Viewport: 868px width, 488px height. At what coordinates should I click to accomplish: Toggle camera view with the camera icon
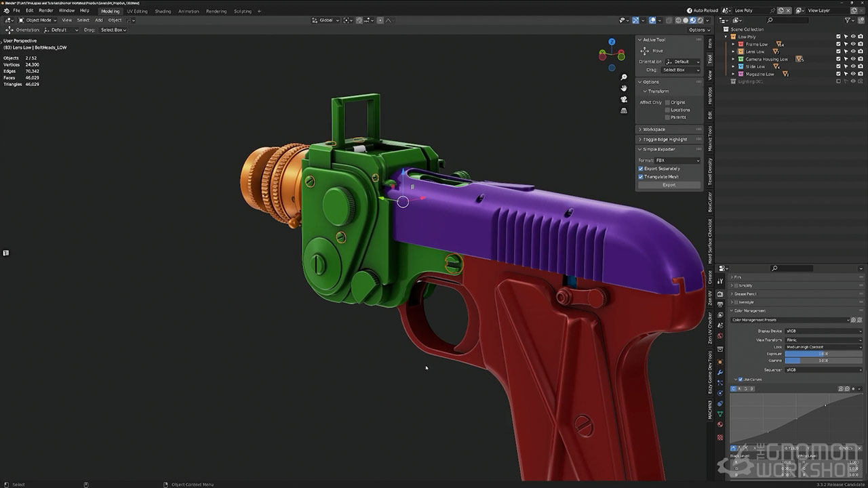(x=624, y=99)
